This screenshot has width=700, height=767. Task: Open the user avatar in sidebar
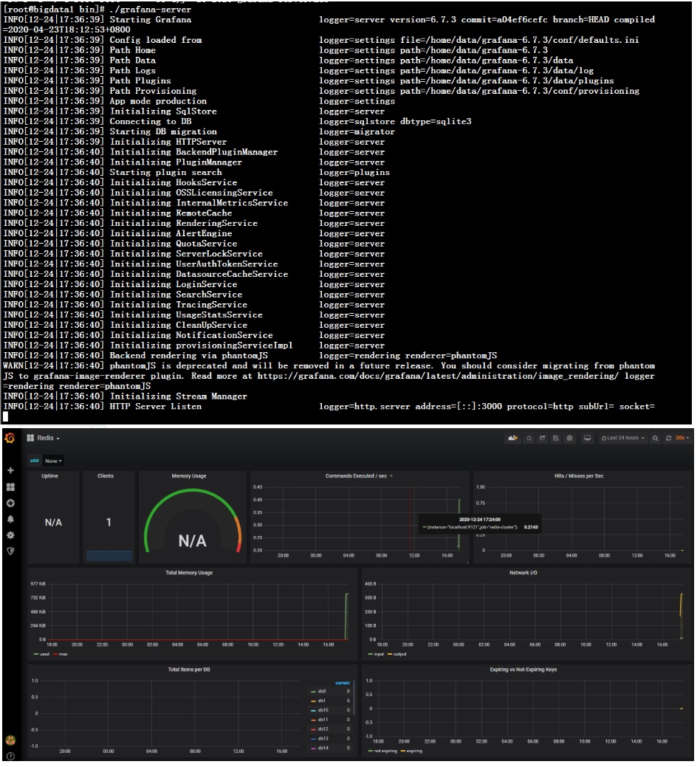click(x=10, y=740)
